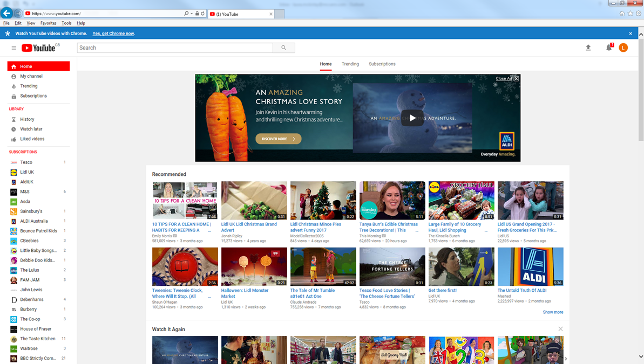Open options menu for Tweenies video
Image resolution: width=644 pixels, height=364 pixels.
click(209, 297)
